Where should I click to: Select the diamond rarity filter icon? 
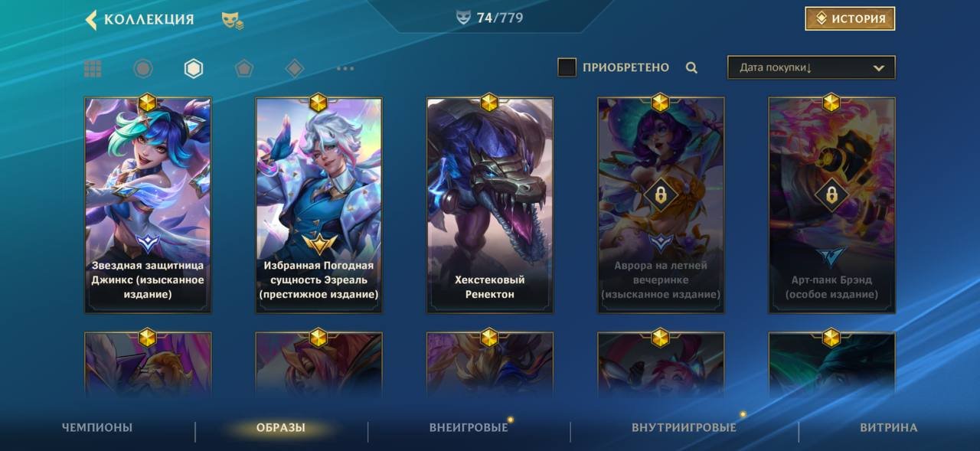(x=295, y=69)
